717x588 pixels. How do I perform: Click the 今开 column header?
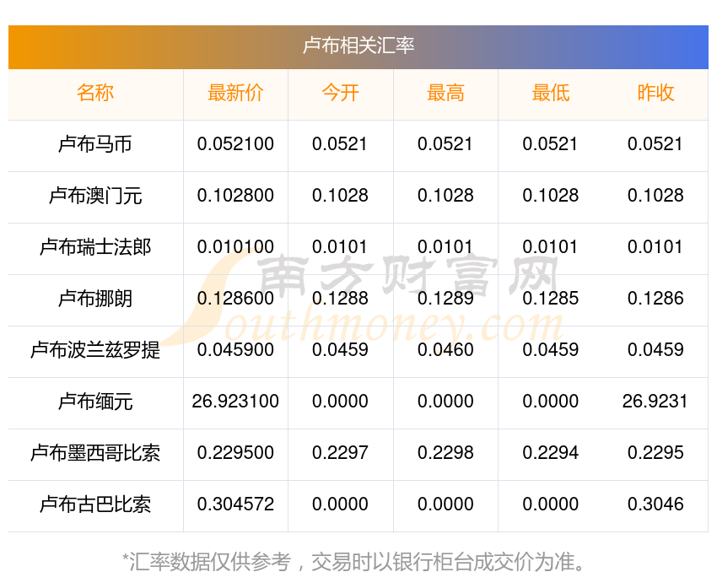340,94
